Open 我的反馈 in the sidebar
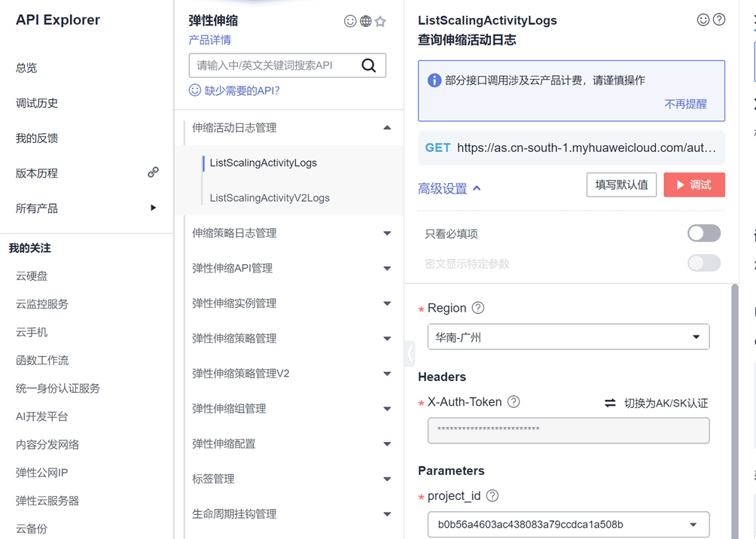Image resolution: width=756 pixels, height=539 pixels. (x=37, y=138)
